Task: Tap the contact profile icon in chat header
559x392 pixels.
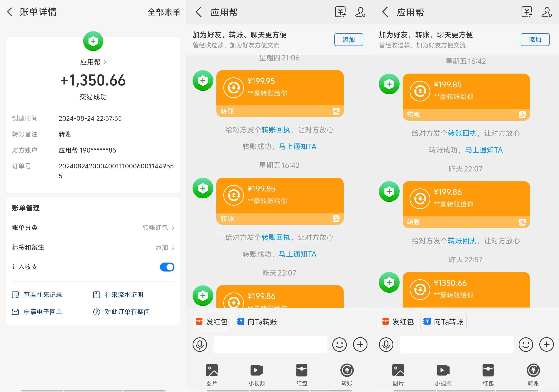Action: click(x=360, y=12)
